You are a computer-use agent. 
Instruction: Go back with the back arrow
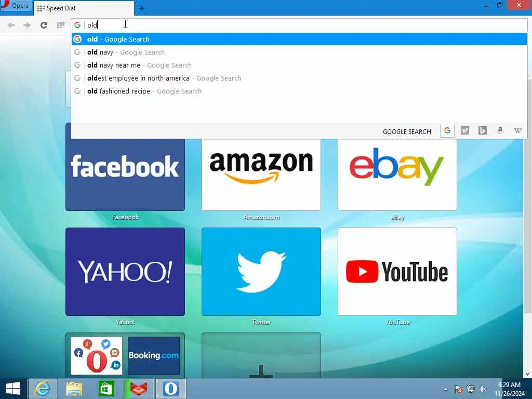pyautogui.click(x=11, y=25)
